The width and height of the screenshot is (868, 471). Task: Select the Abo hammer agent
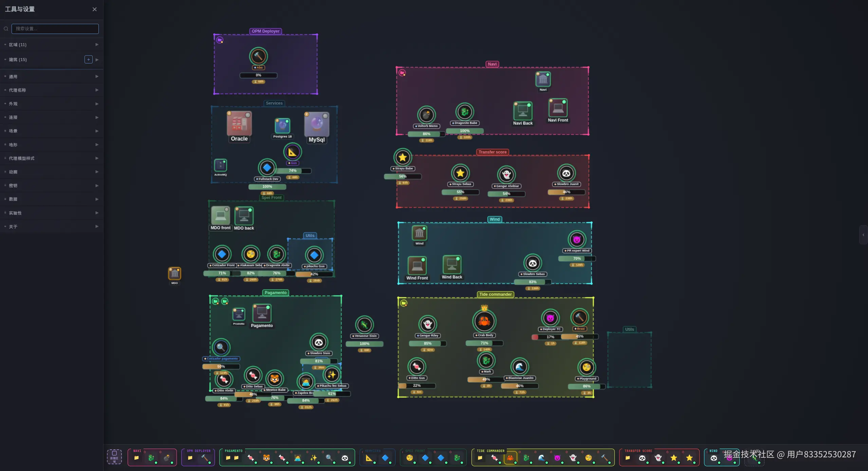pyautogui.click(x=258, y=56)
